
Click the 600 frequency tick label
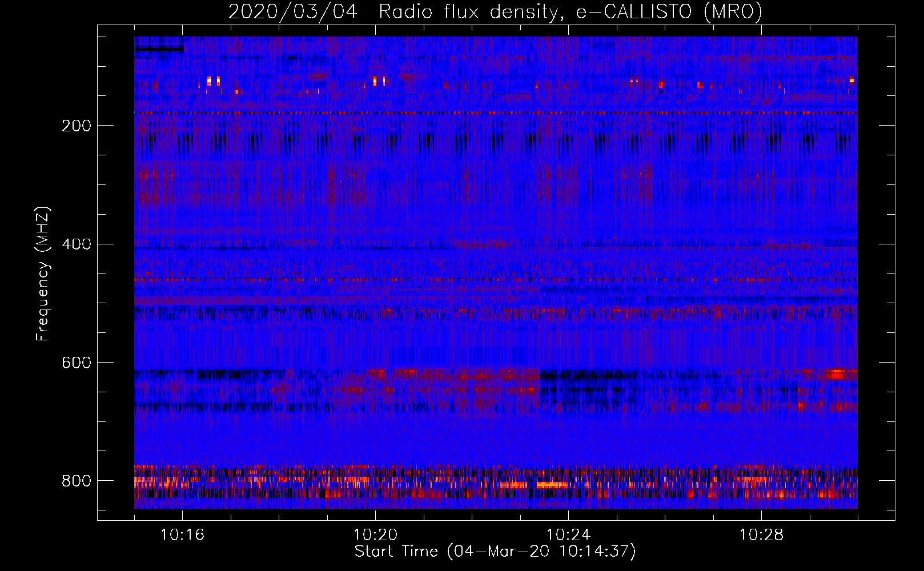(x=77, y=363)
